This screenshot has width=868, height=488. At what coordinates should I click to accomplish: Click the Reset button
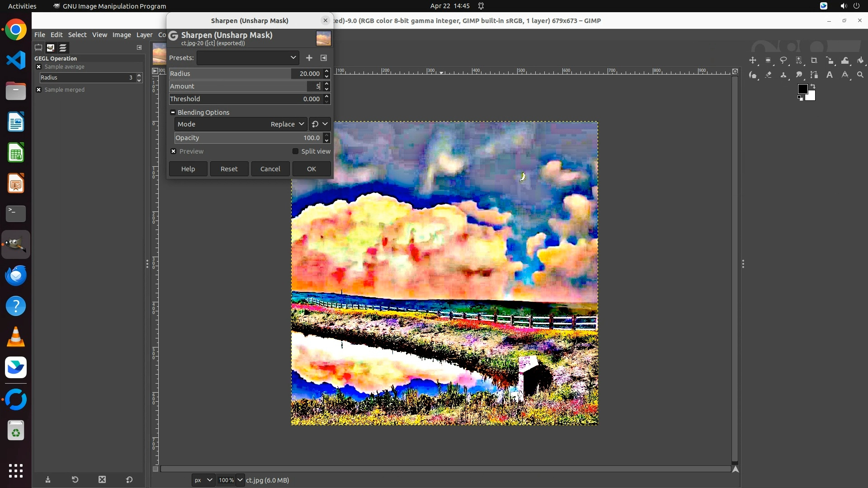(229, 169)
